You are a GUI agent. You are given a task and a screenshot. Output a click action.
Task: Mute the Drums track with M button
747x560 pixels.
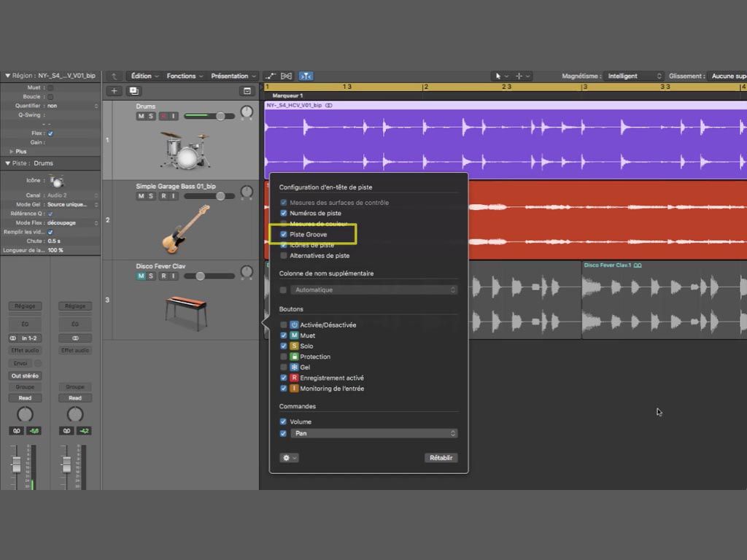point(141,117)
